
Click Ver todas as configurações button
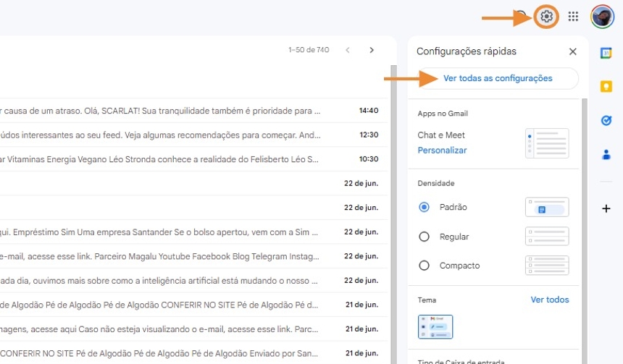[498, 78]
